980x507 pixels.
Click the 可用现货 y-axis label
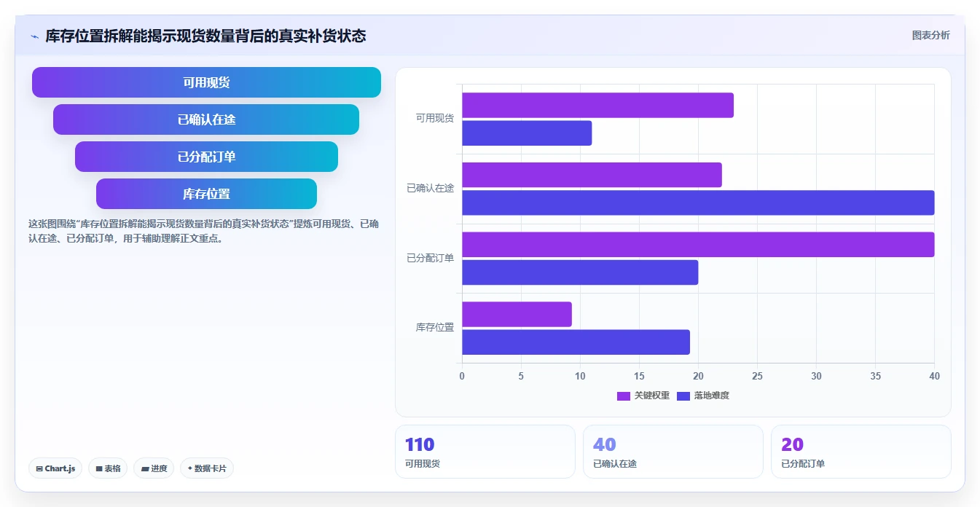[x=435, y=118]
